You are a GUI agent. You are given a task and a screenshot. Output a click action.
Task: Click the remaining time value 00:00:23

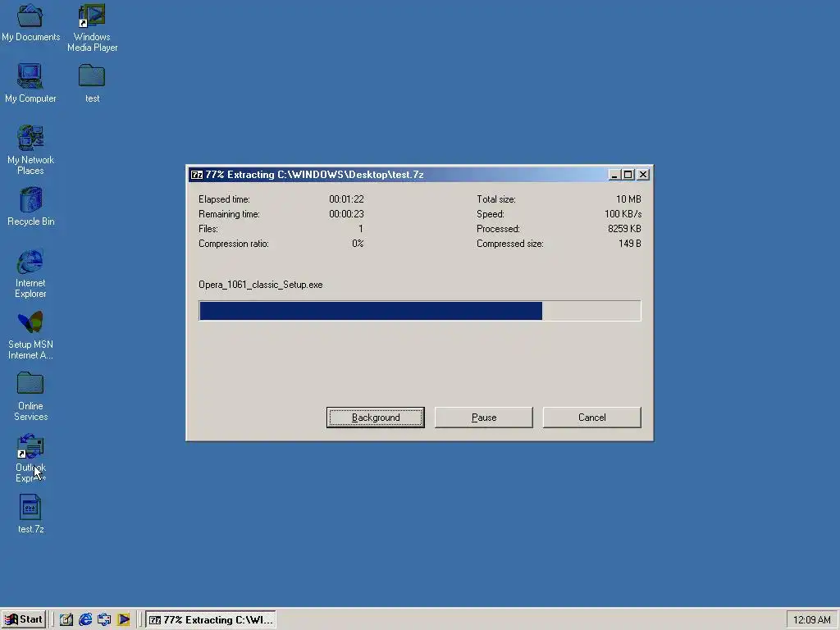346,214
